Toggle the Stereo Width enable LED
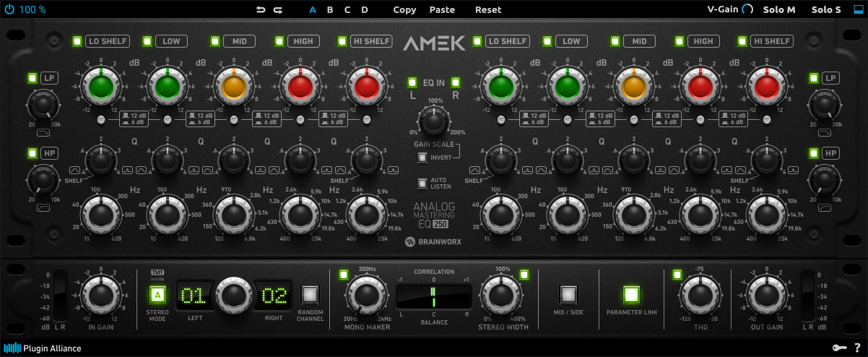868x357 pixels. pyautogui.click(x=524, y=274)
